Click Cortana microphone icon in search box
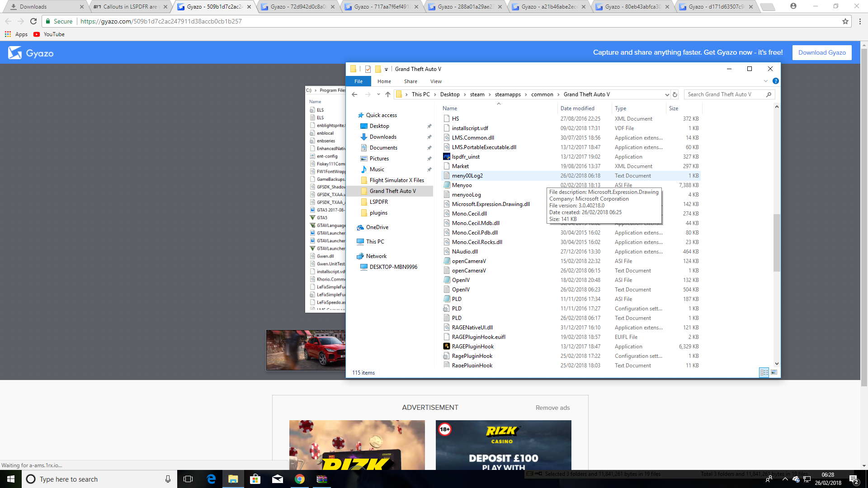The height and width of the screenshot is (488, 868). 168,479
